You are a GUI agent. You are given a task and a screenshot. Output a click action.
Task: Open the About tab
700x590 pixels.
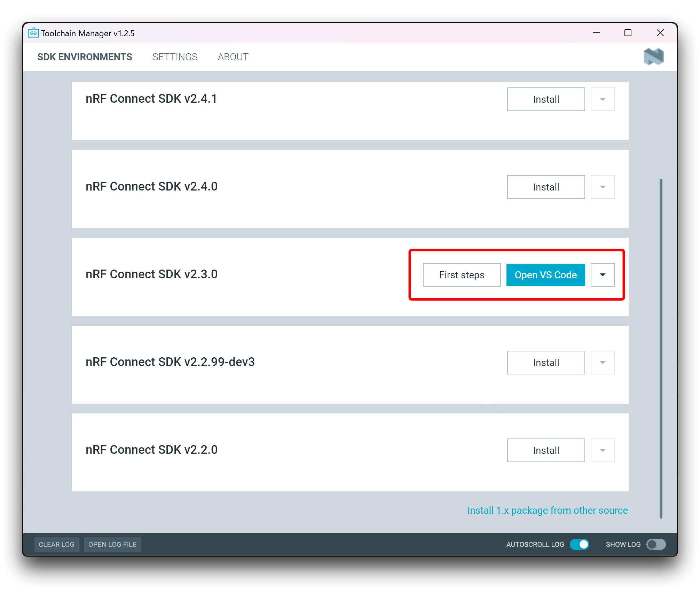click(x=233, y=57)
